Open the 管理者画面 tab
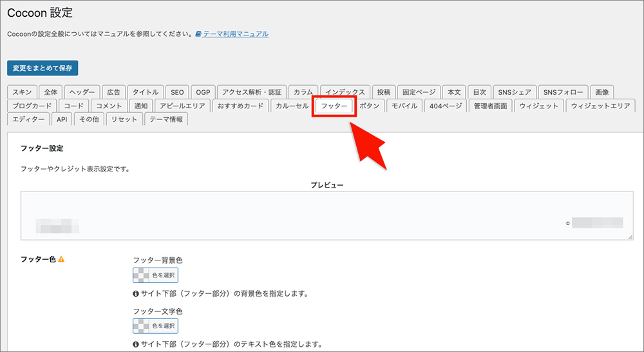Image resolution: width=644 pixels, height=352 pixels. pos(491,106)
